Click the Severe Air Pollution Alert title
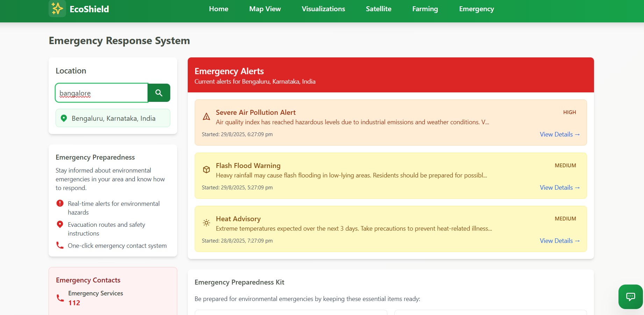 click(x=256, y=112)
